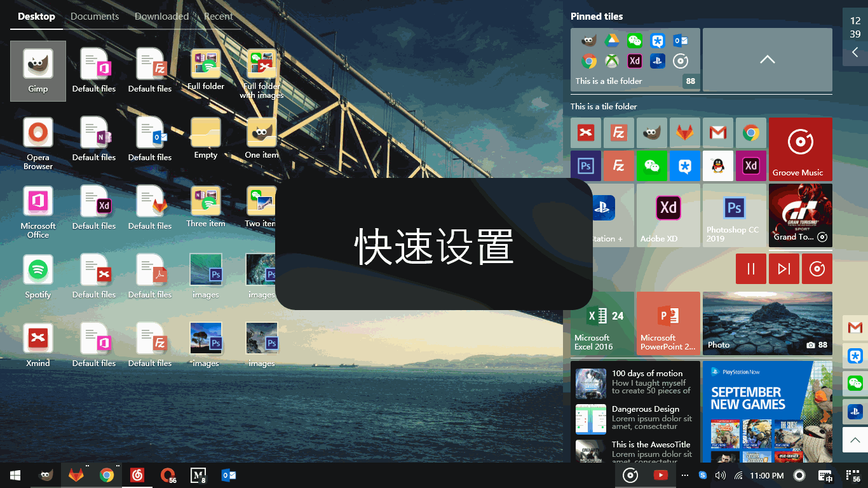Open the Photo tile showing 88 pictures
The height and width of the screenshot is (488, 868).
(x=768, y=323)
